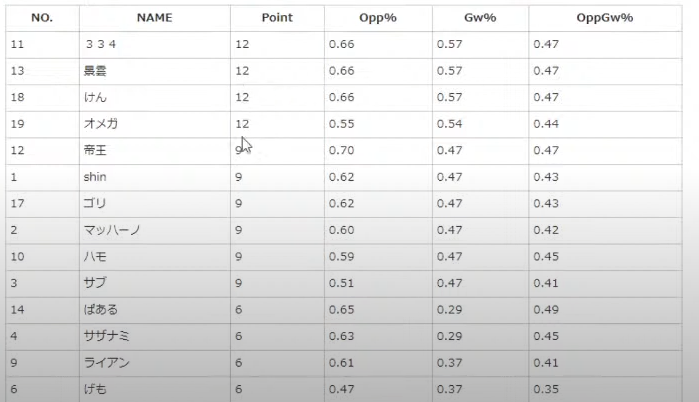
Task: Select player name ３３４ in first row
Action: point(101,44)
